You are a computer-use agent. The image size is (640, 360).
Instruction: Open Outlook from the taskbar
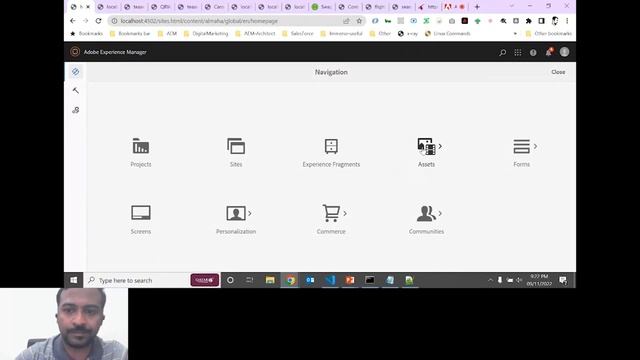[x=310, y=280]
